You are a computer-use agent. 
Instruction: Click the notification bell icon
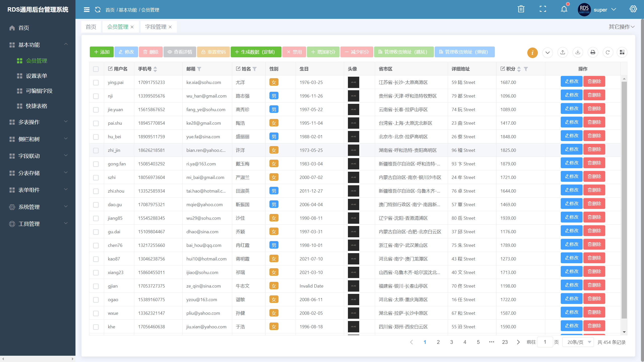coord(564,10)
